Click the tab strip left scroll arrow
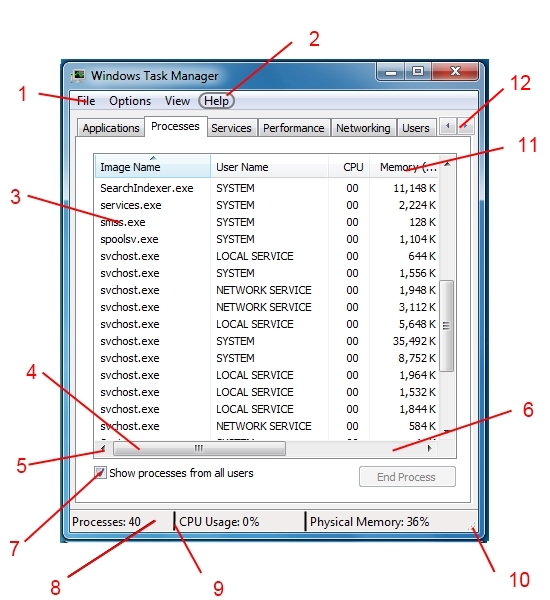The height and width of the screenshot is (600, 550). click(447, 126)
